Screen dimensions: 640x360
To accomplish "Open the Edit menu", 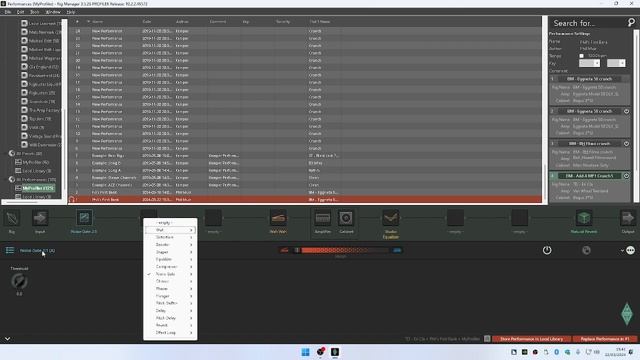I will click(20, 12).
